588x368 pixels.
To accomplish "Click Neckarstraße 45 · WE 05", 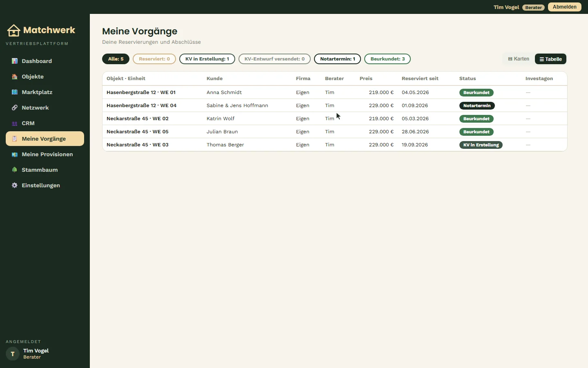I will [138, 132].
